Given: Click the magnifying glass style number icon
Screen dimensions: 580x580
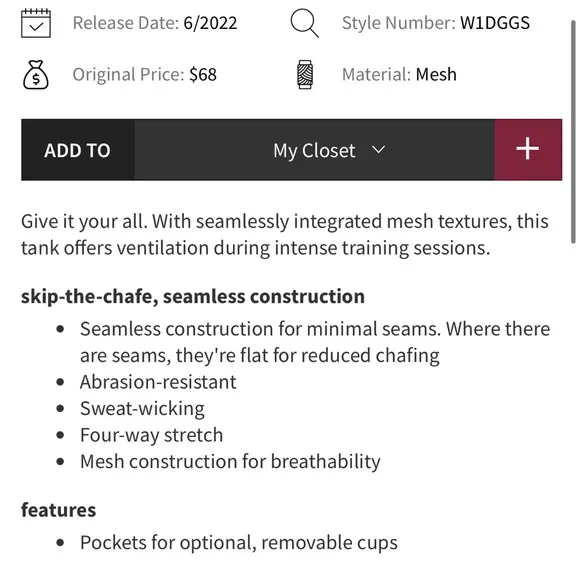Looking at the screenshot, I should tap(304, 23).
